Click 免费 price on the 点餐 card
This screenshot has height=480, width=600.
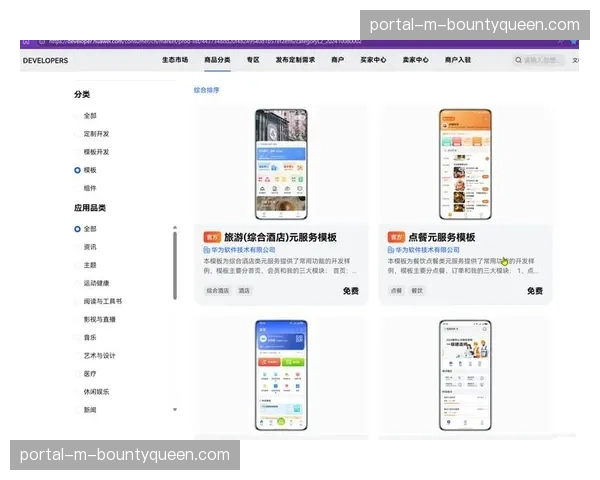point(535,291)
